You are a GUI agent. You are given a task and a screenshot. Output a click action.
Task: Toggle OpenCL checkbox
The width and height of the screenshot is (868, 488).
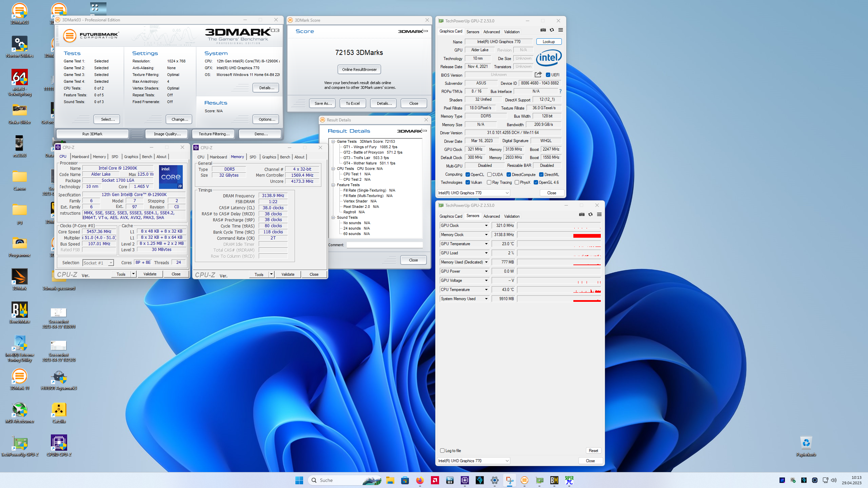click(468, 175)
